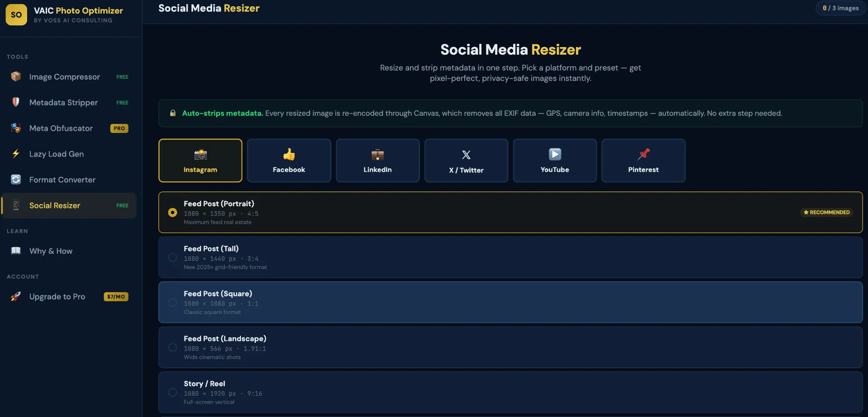Select Feed Post (Tall) radio button

(172, 257)
